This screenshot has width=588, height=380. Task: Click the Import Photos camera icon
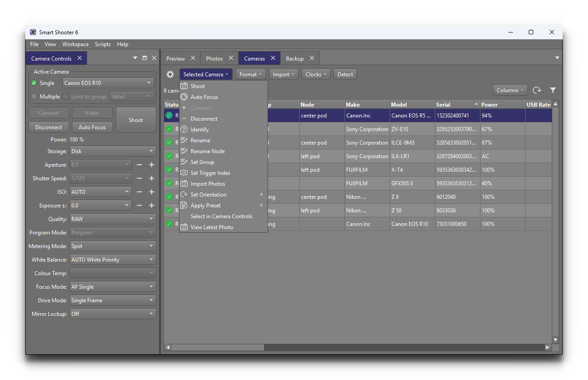184,184
